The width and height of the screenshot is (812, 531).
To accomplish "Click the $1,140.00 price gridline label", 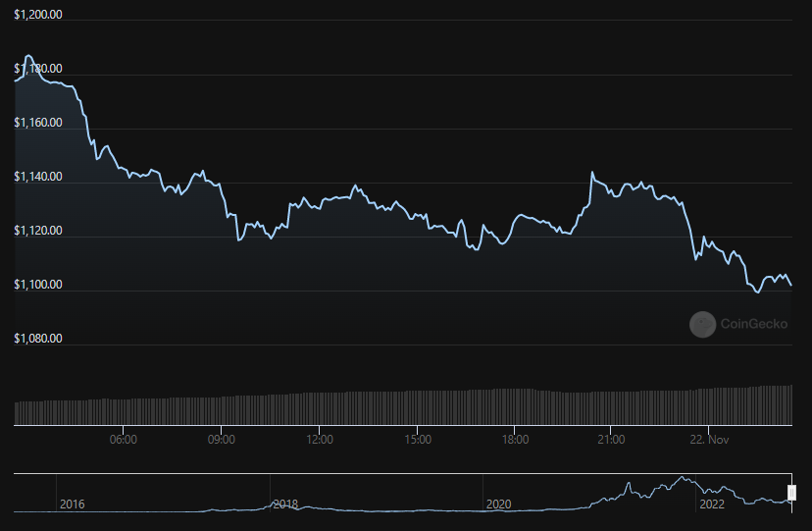I will pos(38,177).
